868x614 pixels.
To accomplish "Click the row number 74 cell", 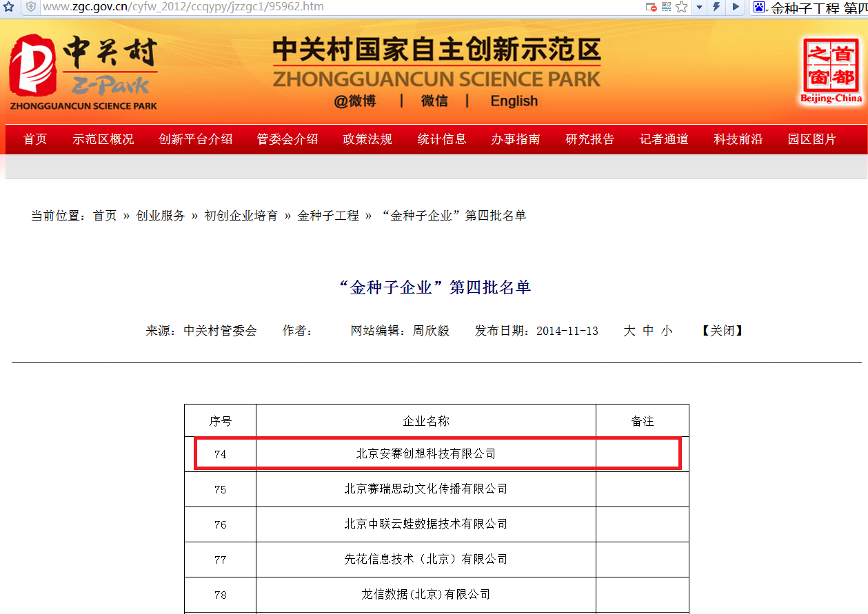I will tap(221, 454).
